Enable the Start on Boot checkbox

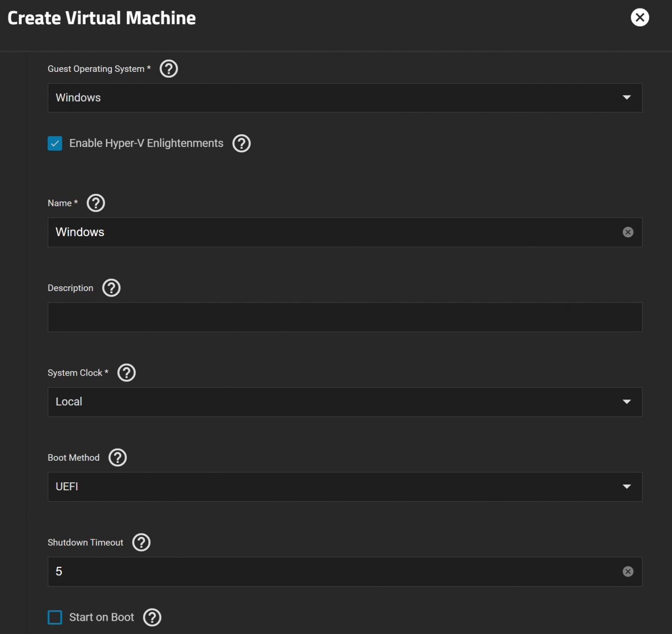55,617
